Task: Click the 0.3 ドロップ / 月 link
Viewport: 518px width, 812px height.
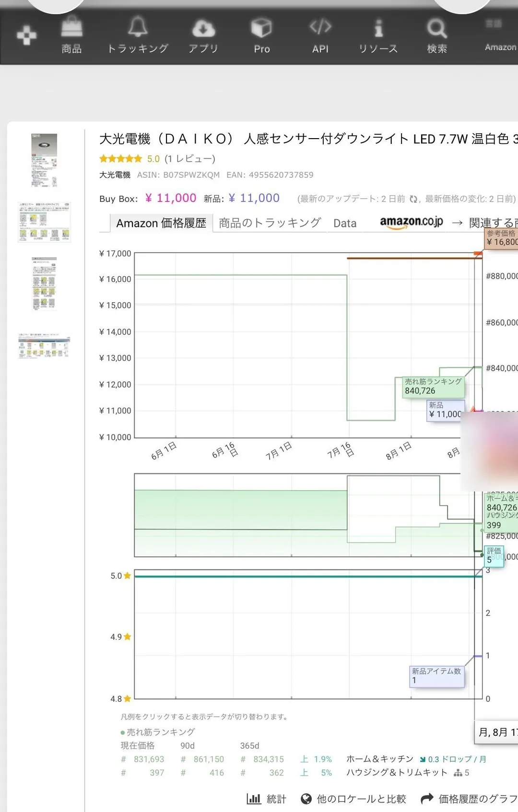Action: (x=453, y=759)
